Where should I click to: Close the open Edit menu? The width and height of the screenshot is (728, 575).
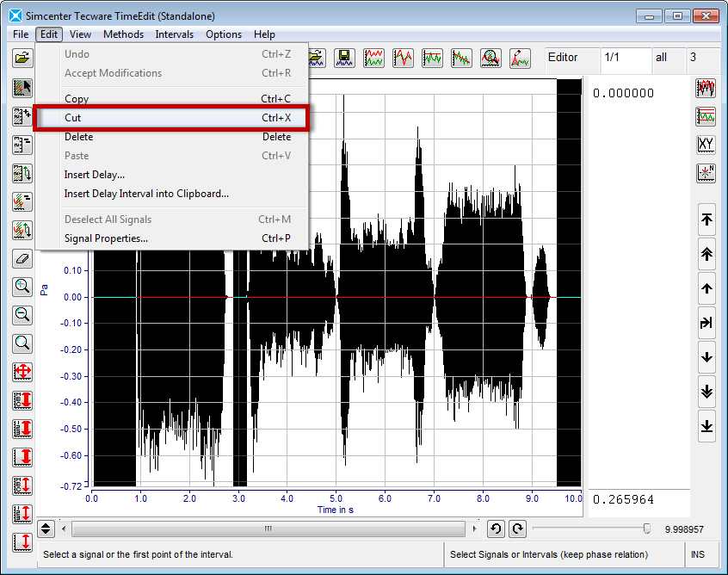[49, 34]
